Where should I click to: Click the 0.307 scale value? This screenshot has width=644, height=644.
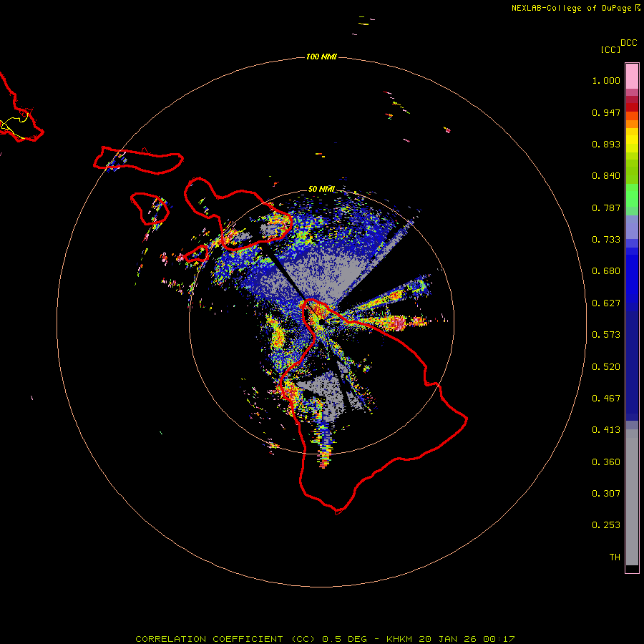(606, 493)
